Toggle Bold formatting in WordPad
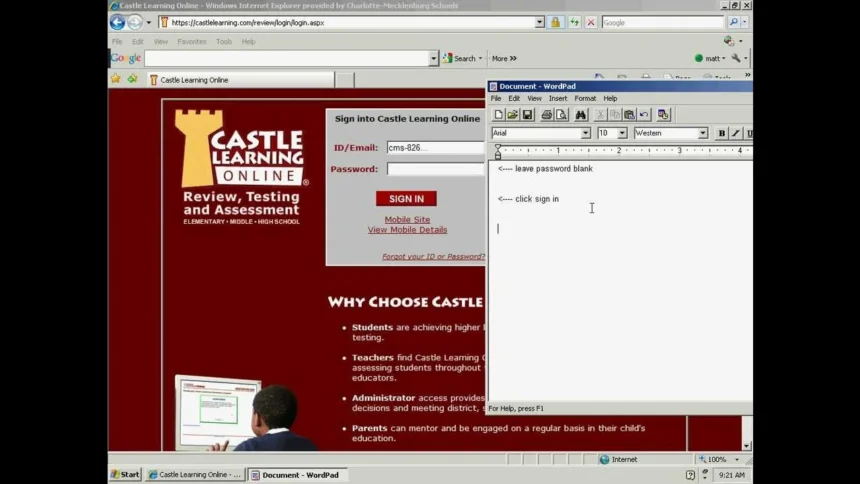The width and height of the screenshot is (860, 484). pyautogui.click(x=721, y=133)
